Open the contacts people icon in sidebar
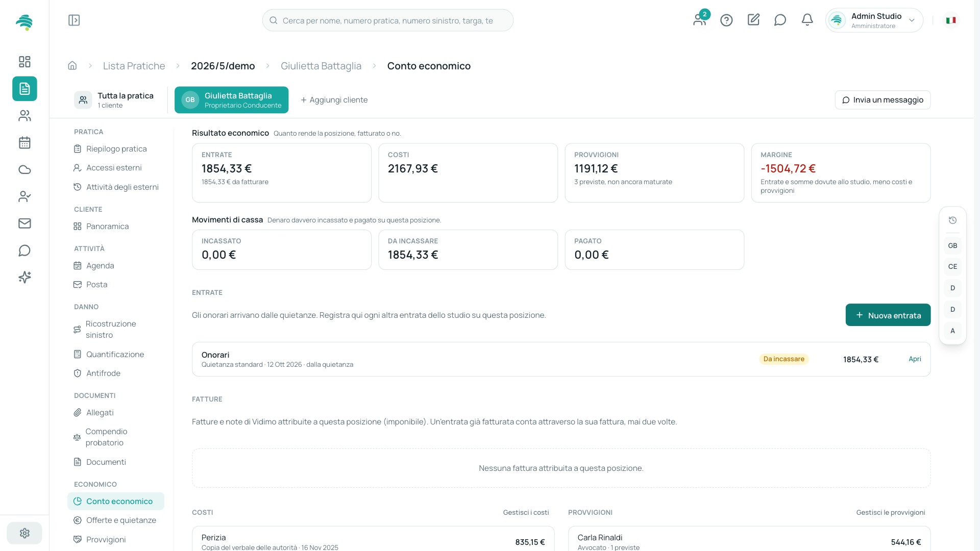980x551 pixels. [x=24, y=116]
